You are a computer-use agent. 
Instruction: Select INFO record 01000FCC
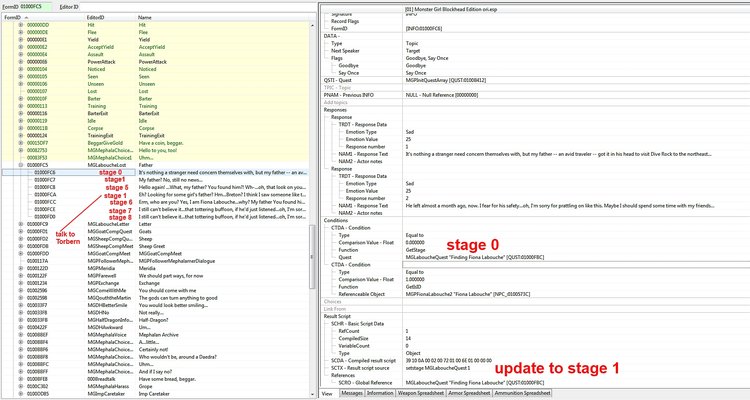155,202
